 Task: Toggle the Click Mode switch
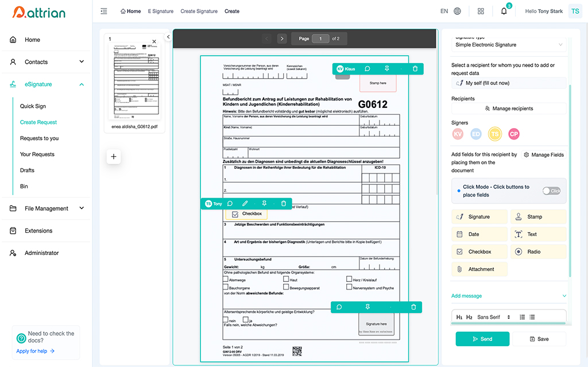coord(551,191)
